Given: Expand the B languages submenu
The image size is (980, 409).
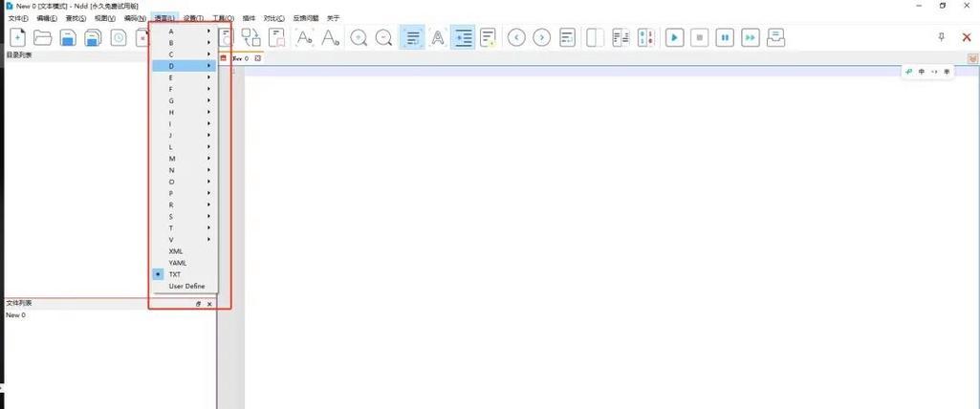Looking at the screenshot, I should coord(185,42).
